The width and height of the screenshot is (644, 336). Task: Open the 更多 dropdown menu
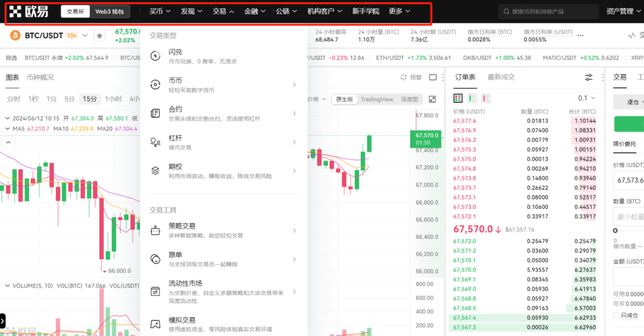[x=399, y=11]
